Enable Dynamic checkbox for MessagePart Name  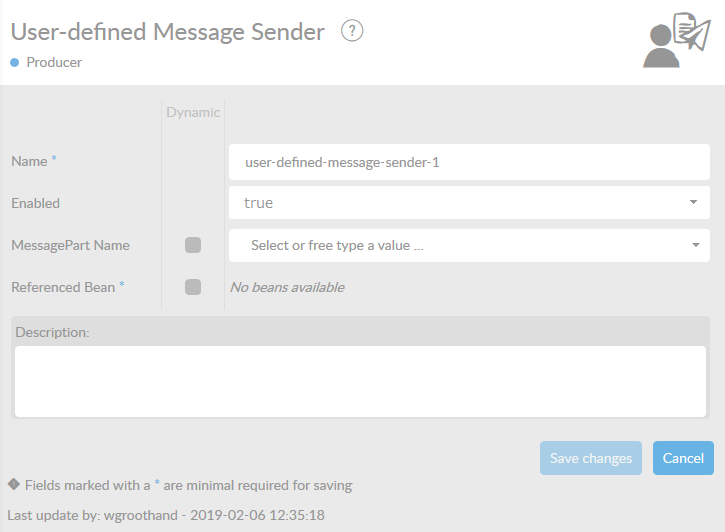193,245
